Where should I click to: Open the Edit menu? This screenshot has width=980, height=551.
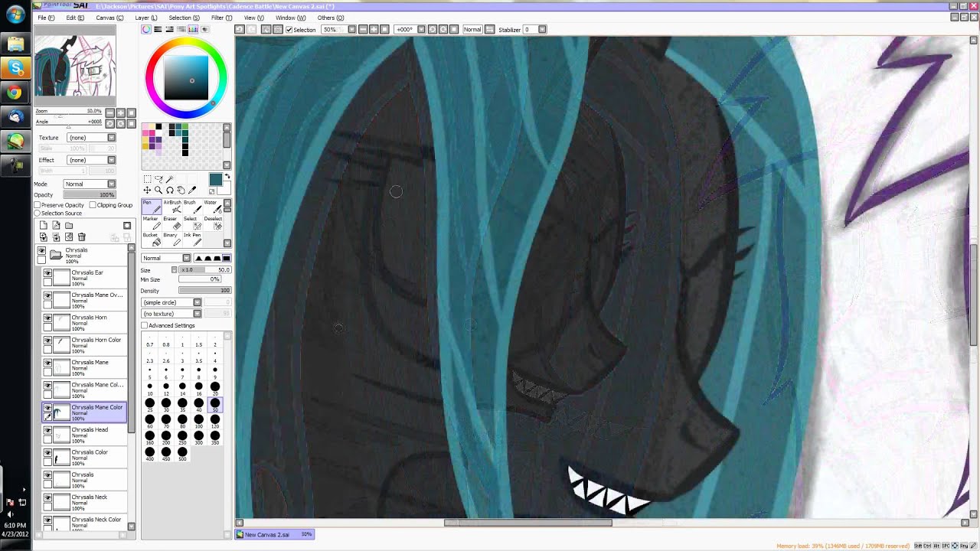(75, 18)
